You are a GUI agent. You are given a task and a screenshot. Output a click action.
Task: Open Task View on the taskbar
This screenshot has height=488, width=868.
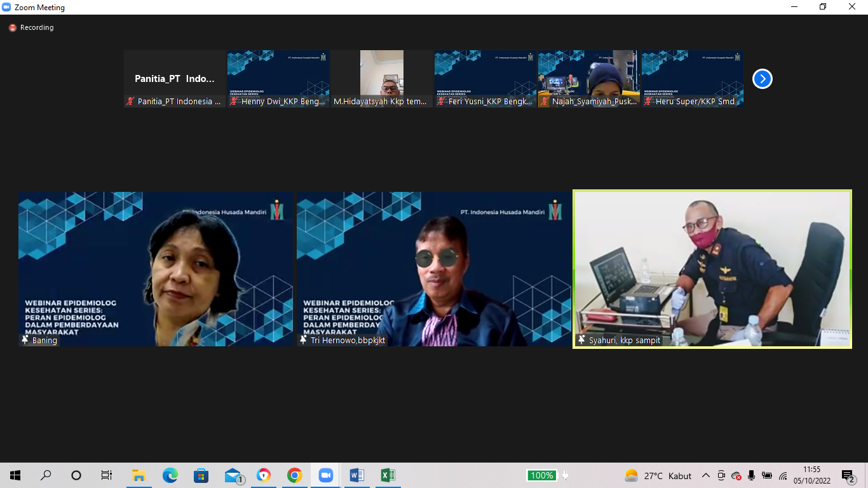coord(107,475)
